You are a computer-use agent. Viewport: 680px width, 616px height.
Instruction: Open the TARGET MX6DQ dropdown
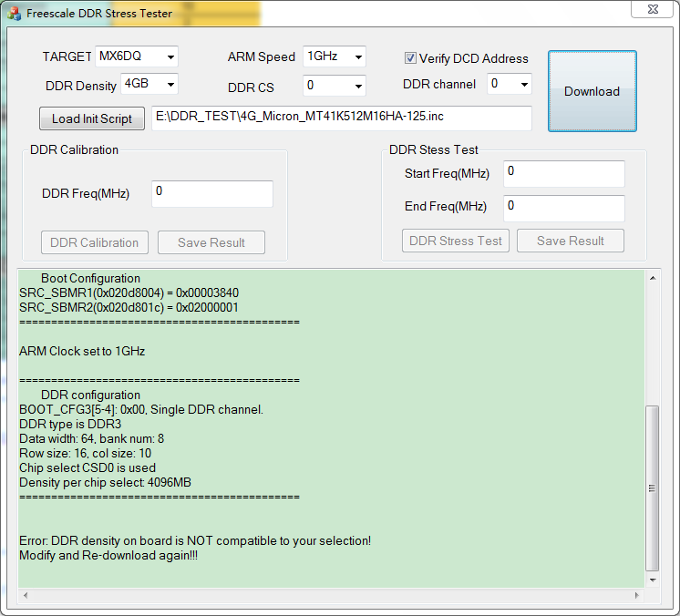coord(137,56)
